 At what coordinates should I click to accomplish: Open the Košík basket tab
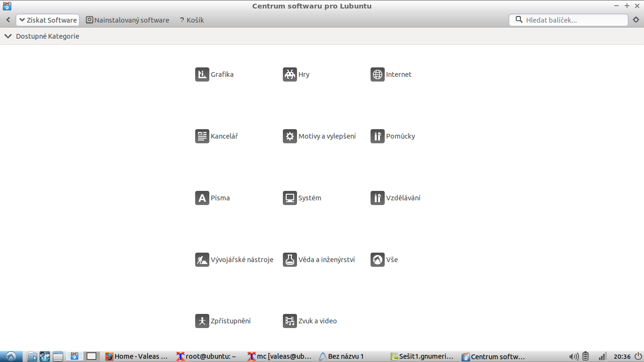(192, 20)
